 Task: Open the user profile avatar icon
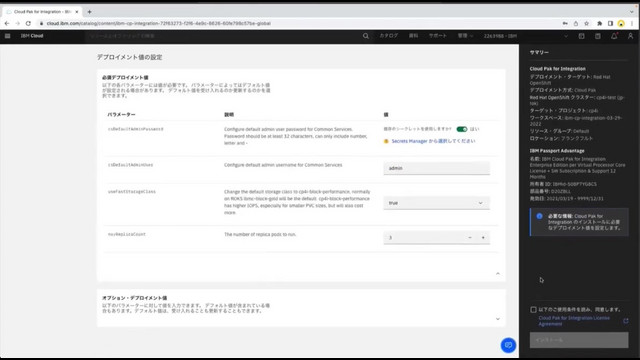click(x=630, y=36)
